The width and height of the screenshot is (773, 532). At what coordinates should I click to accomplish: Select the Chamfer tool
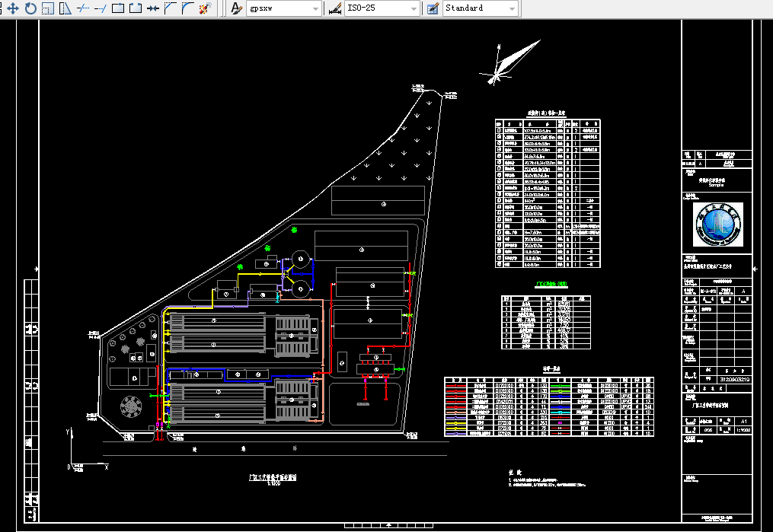coord(170,8)
